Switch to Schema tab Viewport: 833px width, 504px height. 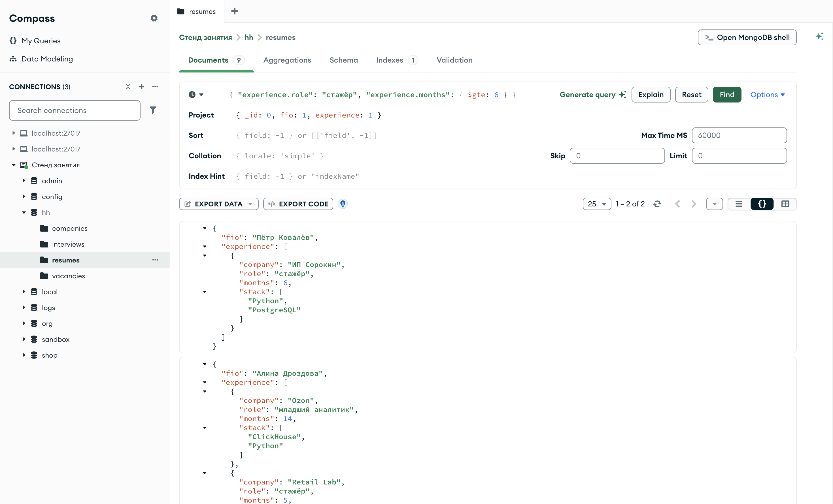[343, 60]
